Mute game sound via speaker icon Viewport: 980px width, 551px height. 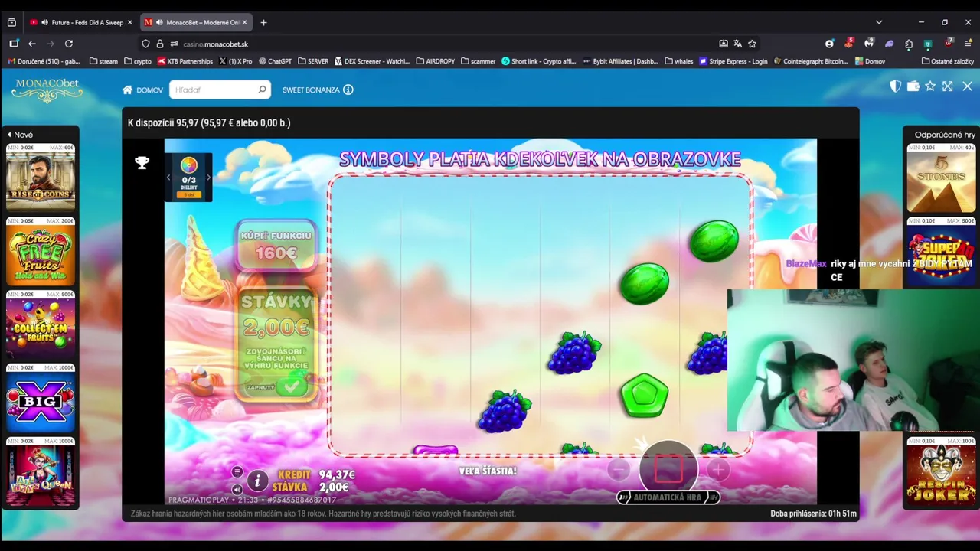[237, 489]
